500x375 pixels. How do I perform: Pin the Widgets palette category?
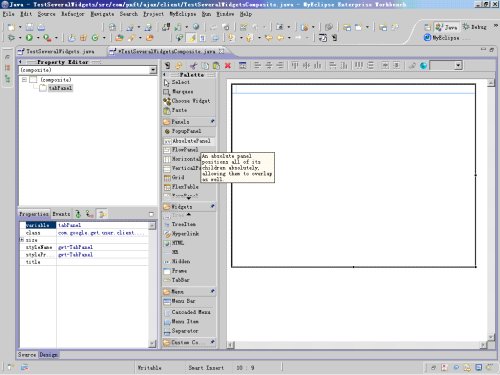212,206
